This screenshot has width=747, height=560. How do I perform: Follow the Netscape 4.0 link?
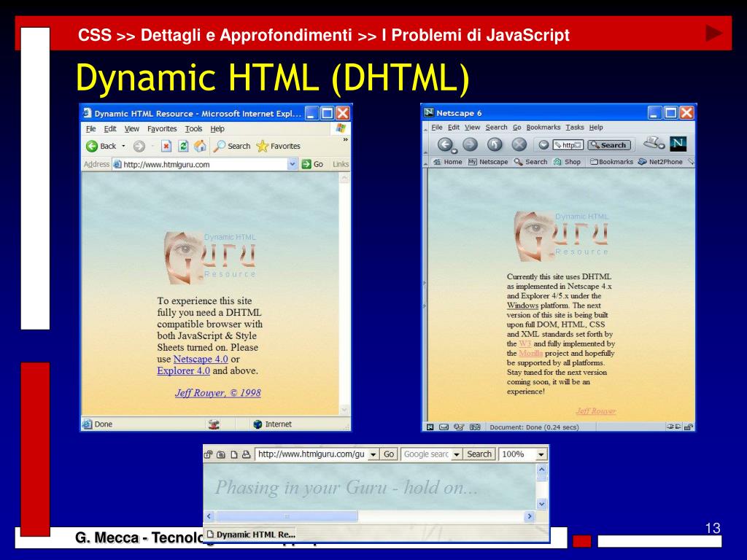point(201,359)
